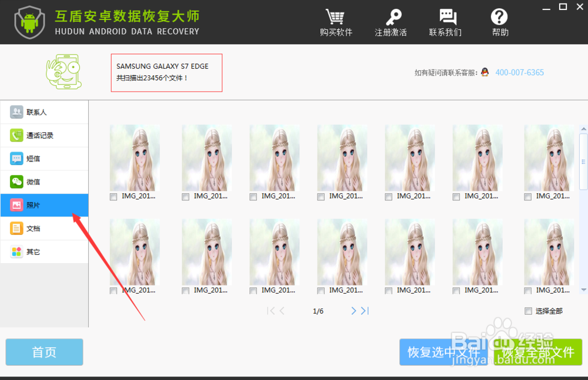The height and width of the screenshot is (380, 588).
Task: Enable the 选择全部 select all checkbox
Action: click(x=528, y=311)
